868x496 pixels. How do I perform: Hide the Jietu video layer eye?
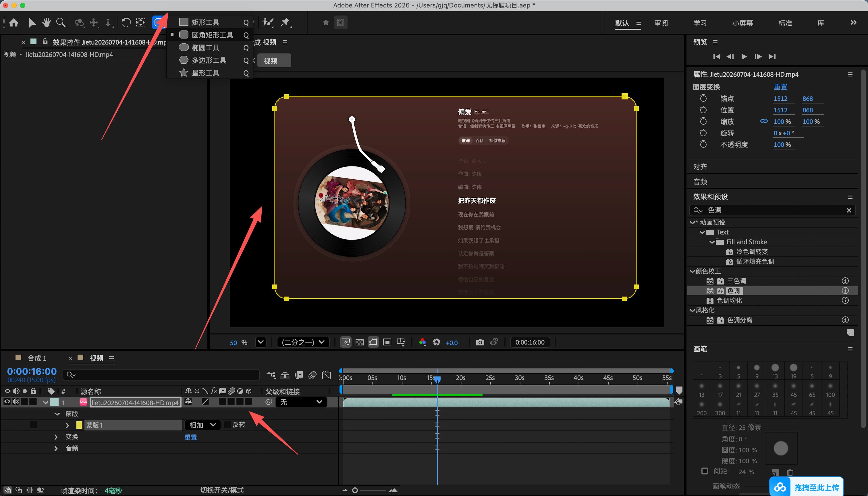(7, 402)
